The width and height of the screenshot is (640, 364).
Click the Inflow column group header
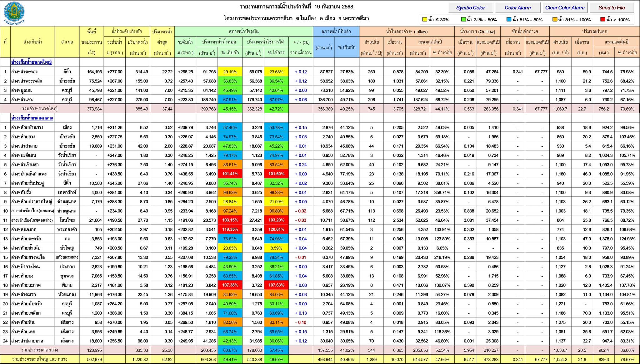coord(407,32)
